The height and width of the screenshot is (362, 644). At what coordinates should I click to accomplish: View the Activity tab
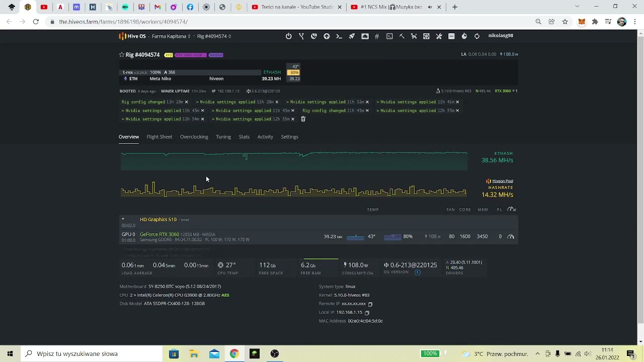click(265, 137)
